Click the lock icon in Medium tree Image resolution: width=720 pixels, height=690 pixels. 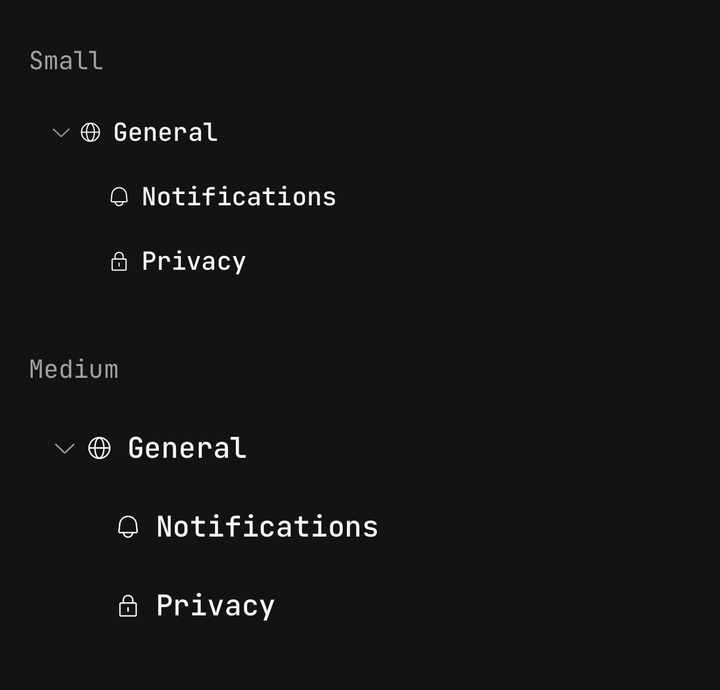pos(128,606)
